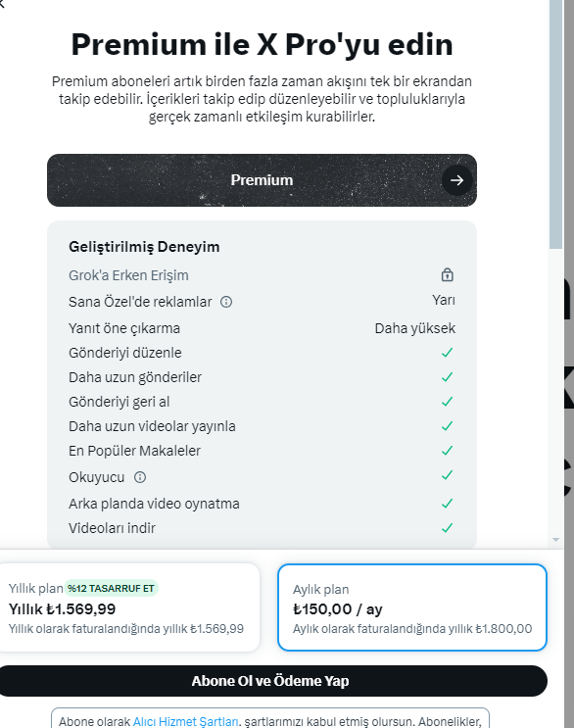Close the dialog using top-left X
The image size is (574, 728).
click(1, 4)
